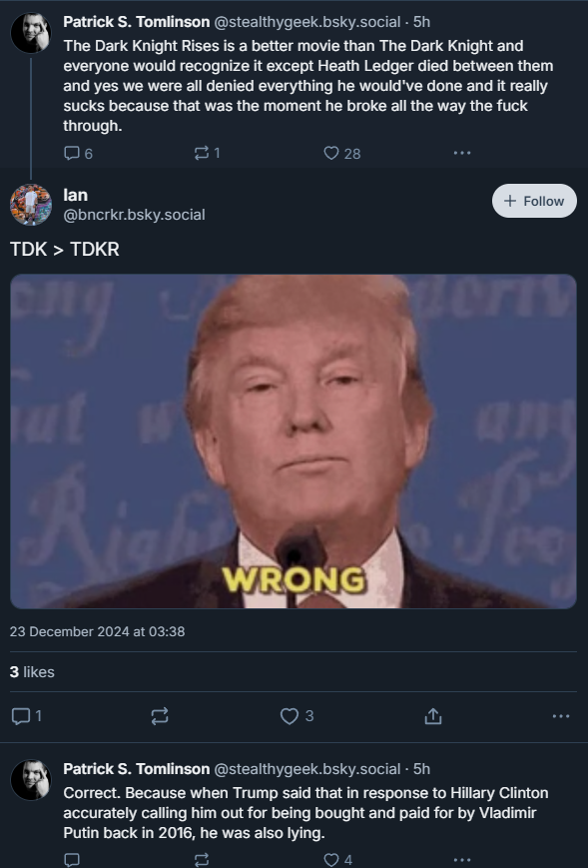Open Ian's profile avatar

tap(31, 205)
